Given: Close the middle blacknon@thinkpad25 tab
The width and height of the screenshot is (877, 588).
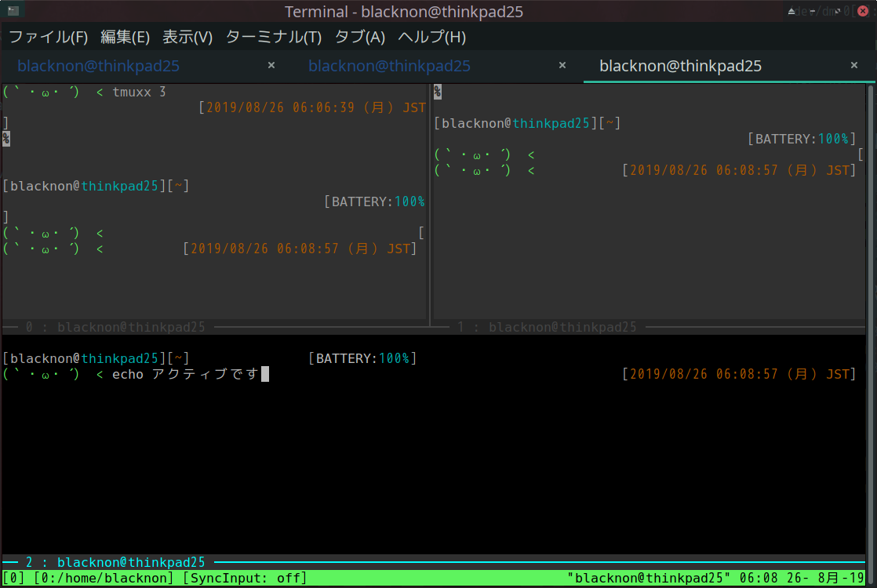Looking at the screenshot, I should click(x=562, y=65).
